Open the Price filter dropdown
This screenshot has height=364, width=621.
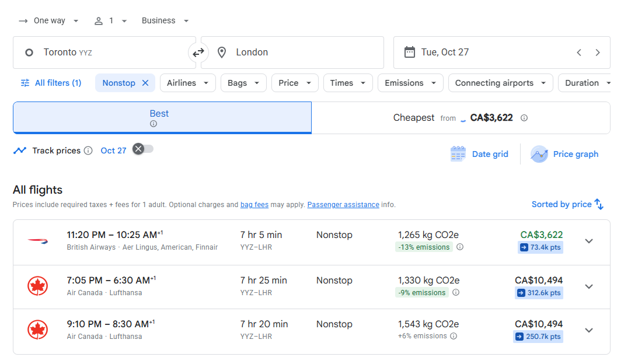[x=295, y=83]
